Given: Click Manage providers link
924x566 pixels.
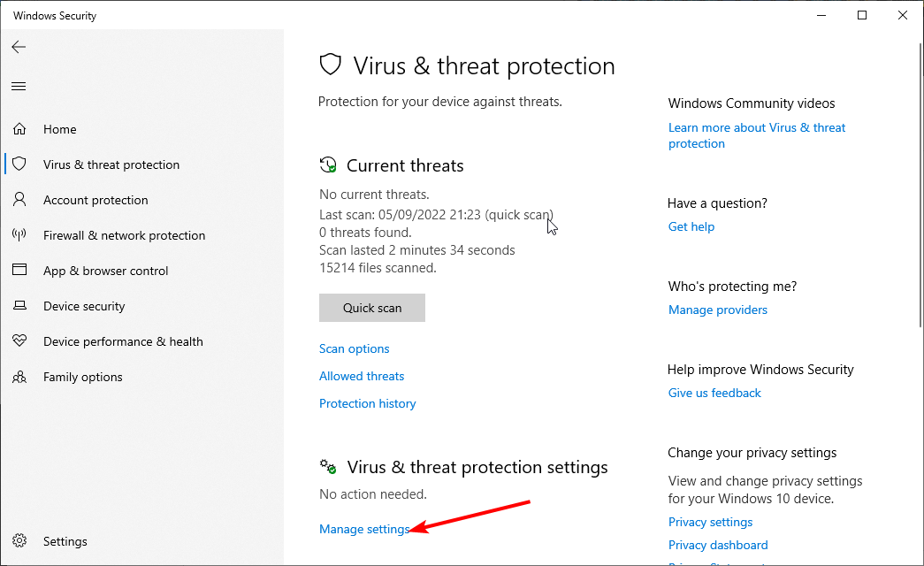Looking at the screenshot, I should pos(717,310).
